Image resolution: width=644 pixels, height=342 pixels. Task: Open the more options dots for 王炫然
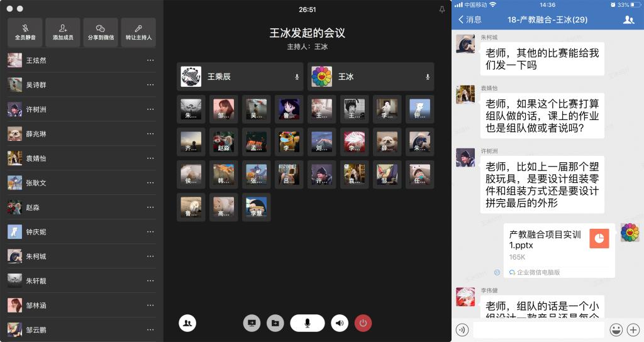tap(150, 60)
